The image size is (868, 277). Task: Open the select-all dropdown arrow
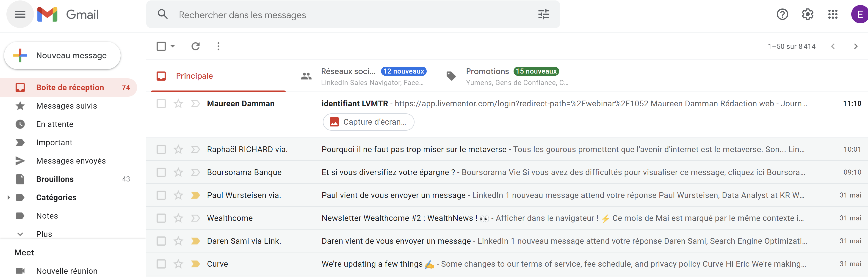[x=172, y=46]
